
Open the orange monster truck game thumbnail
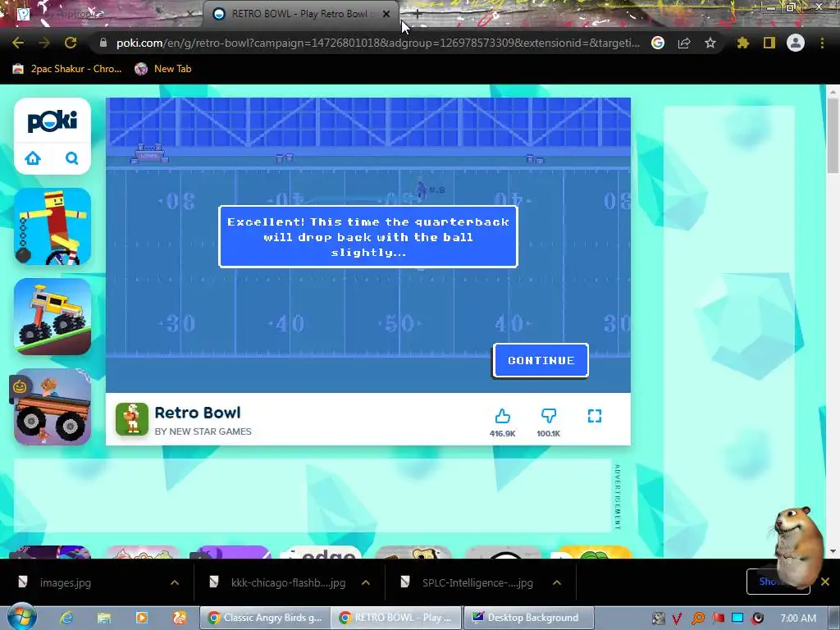coord(52,407)
